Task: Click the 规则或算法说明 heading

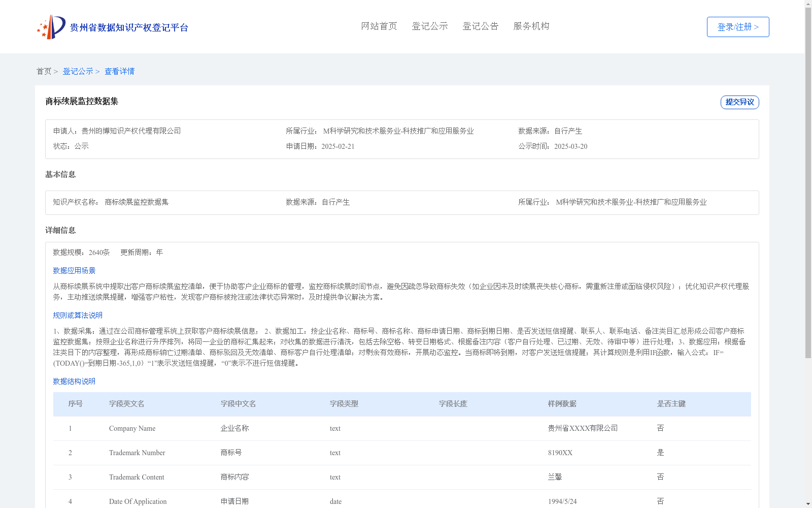Action: tap(78, 315)
